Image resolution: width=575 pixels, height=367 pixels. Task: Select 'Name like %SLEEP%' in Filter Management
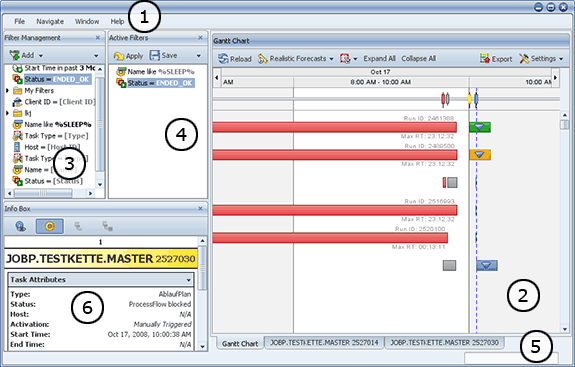click(52, 125)
